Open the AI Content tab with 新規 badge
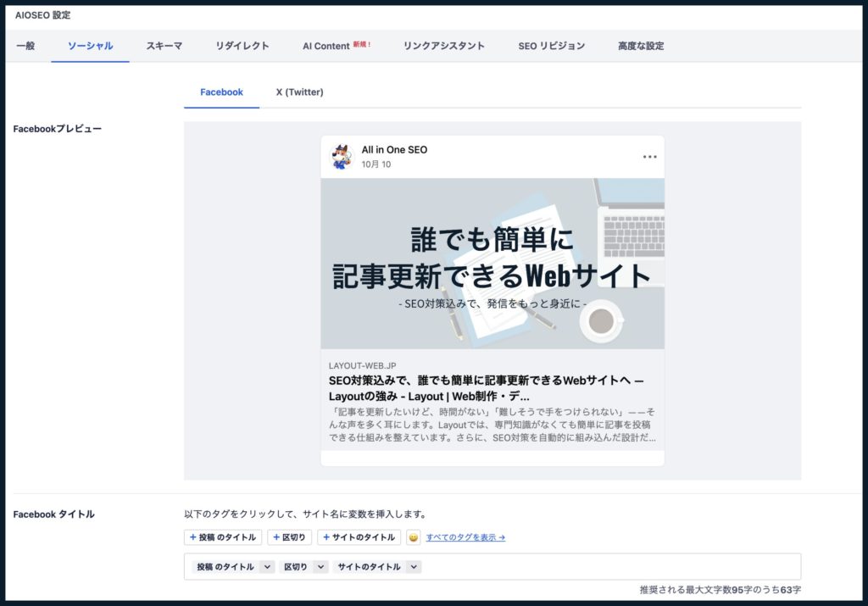Viewport: 868px width, 606px height. tap(331, 47)
